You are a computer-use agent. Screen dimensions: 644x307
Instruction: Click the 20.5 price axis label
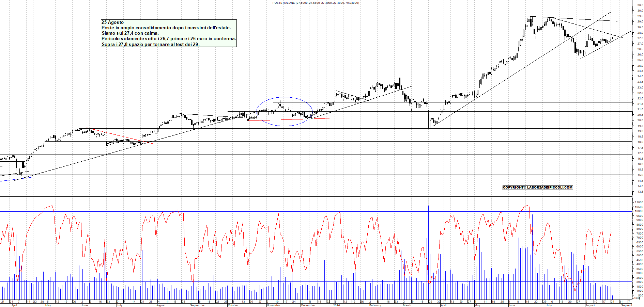(x=640, y=115)
